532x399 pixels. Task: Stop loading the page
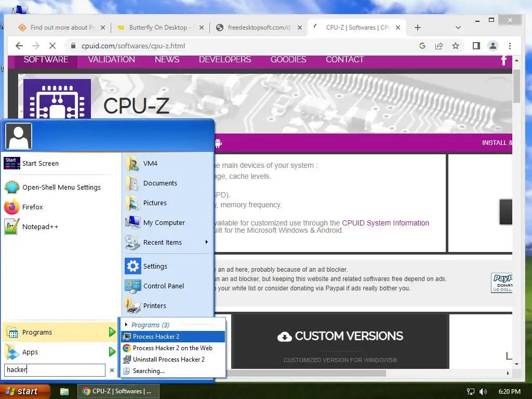(53, 46)
